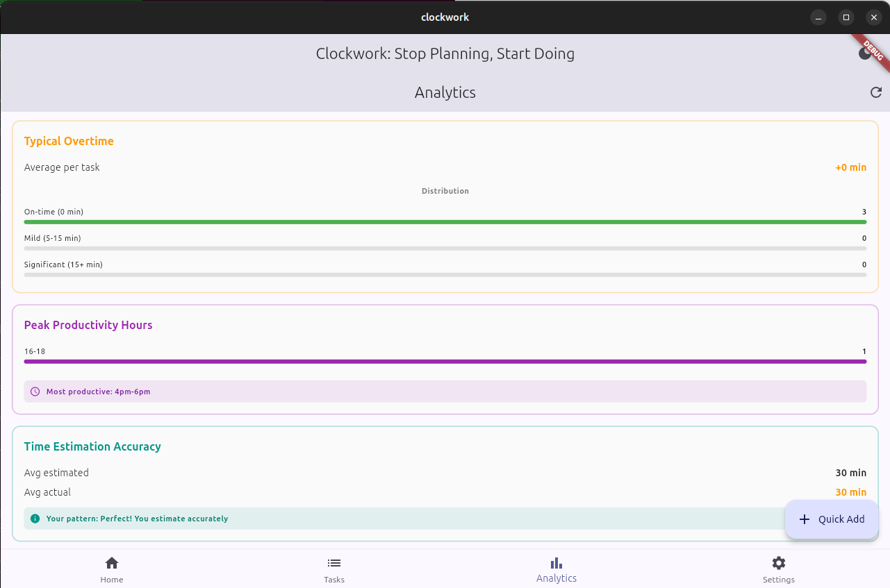Click the orange Avg actual 30 min value
890x588 pixels.
[850, 492]
